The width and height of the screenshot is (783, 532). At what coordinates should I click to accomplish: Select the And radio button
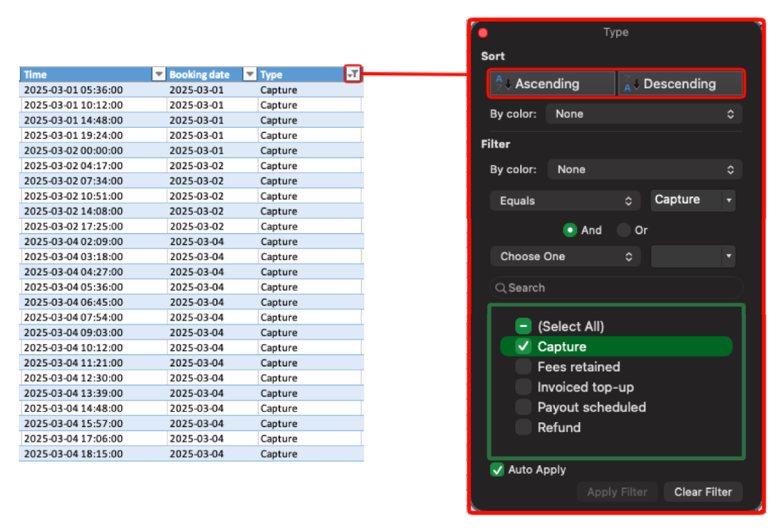(570, 230)
